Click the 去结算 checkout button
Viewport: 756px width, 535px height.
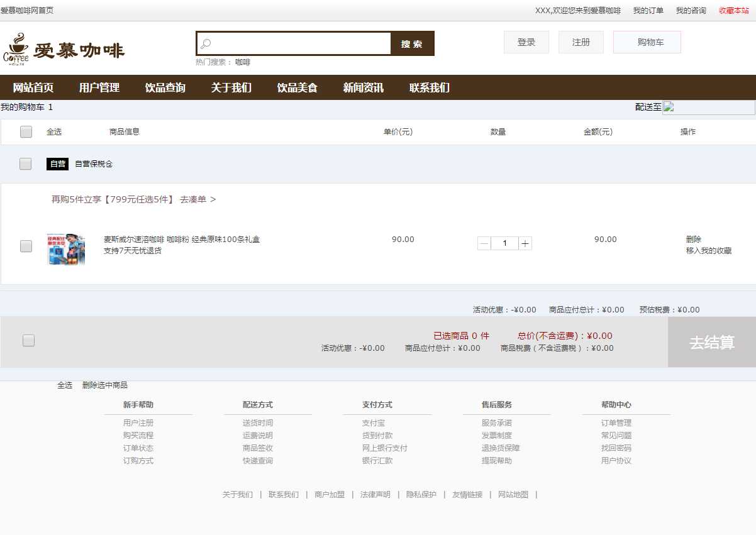point(711,343)
